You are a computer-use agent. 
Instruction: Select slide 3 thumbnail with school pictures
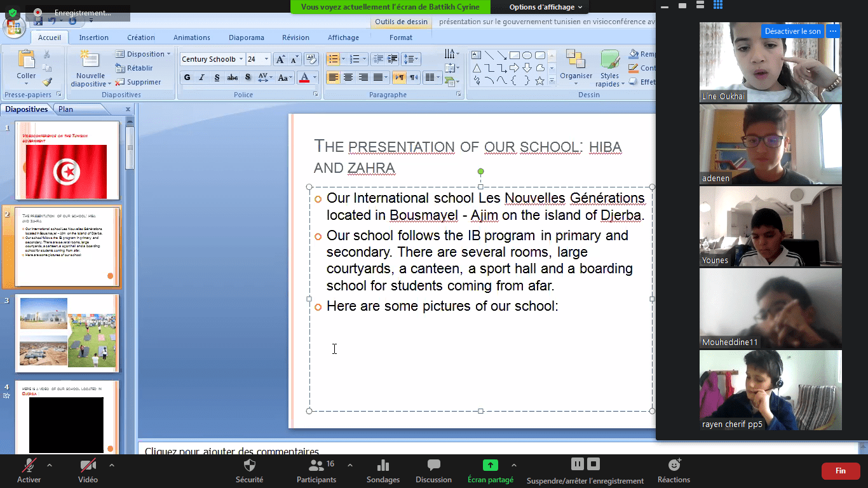coord(68,333)
